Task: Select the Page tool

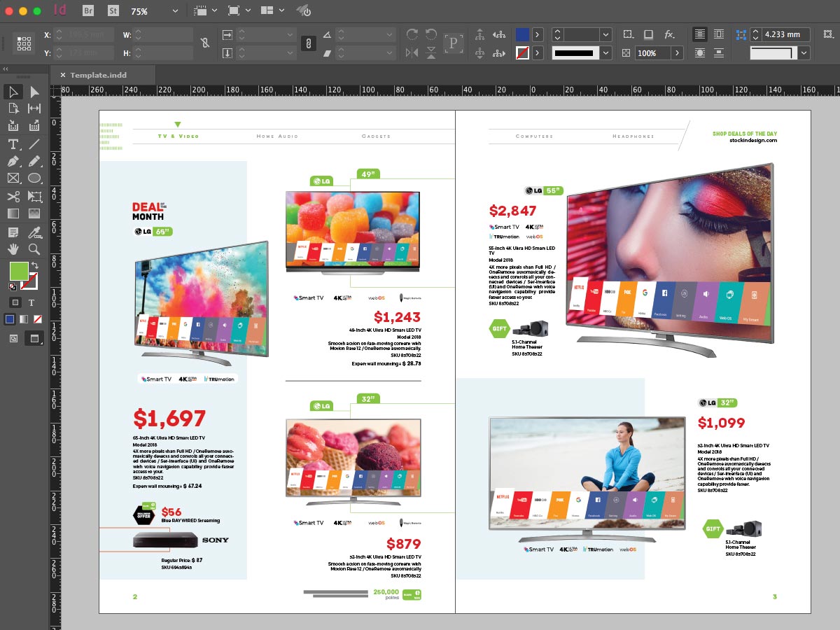Action: click(13, 108)
